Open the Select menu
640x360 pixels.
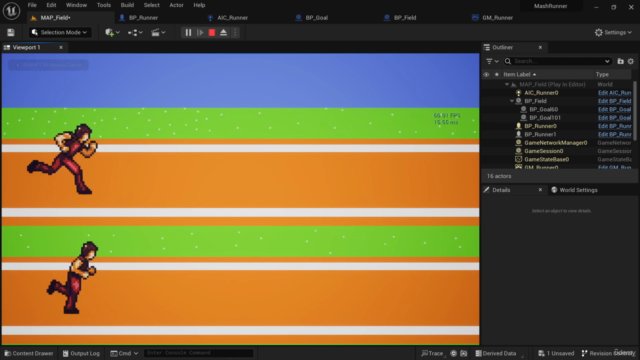pyautogui.click(x=151, y=5)
